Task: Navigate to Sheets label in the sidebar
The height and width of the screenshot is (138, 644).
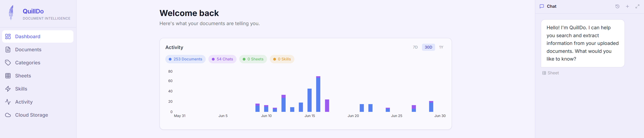Action: (23, 76)
